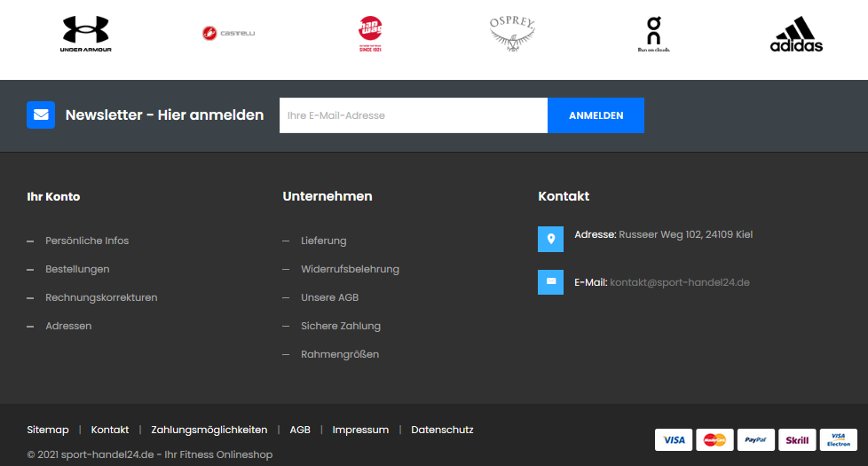The image size is (868, 466).
Task: Click the On running brand logo
Action: [x=654, y=34]
